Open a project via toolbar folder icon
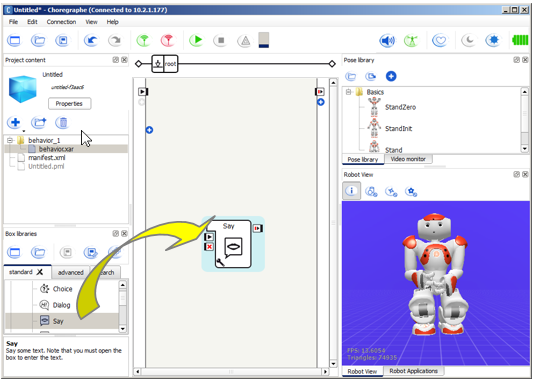The width and height of the screenshot is (533, 387). point(38,41)
